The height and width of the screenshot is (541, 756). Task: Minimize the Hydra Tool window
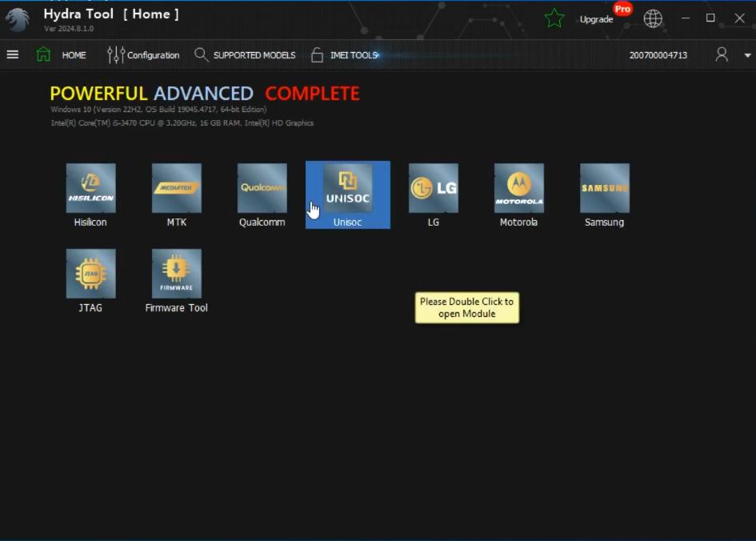(x=685, y=18)
